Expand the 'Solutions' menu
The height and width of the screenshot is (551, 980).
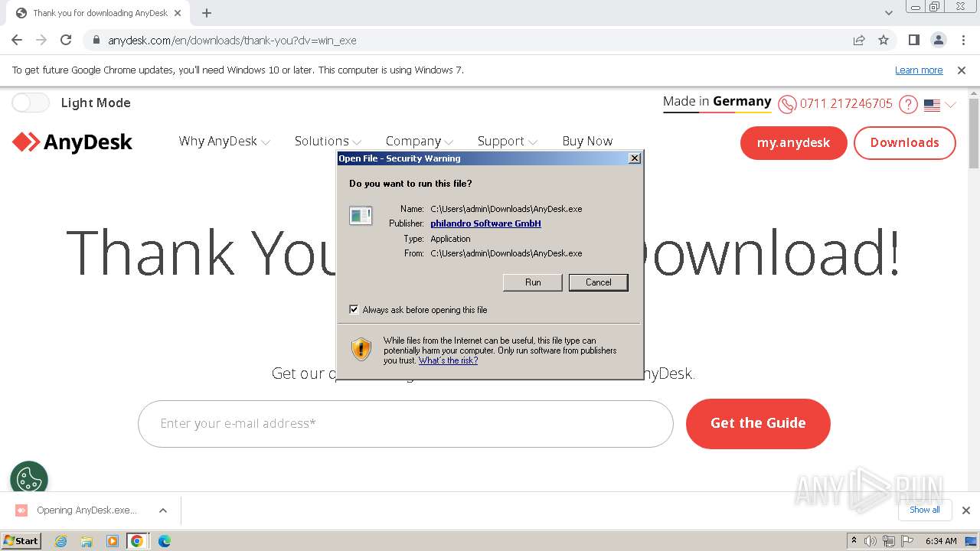click(328, 141)
